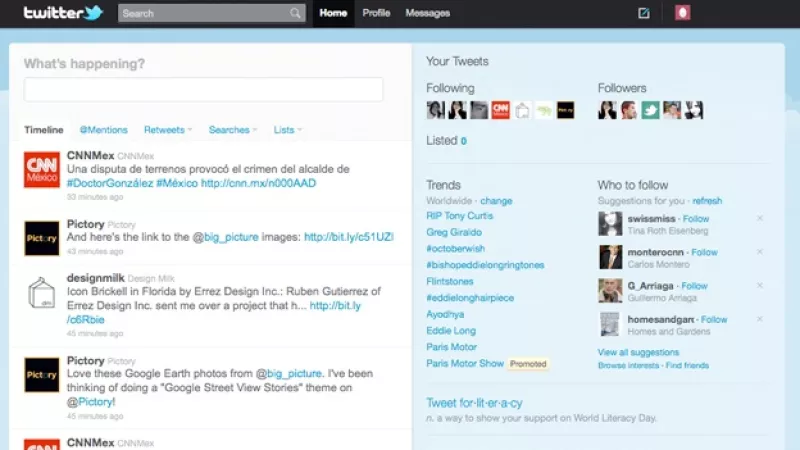Click the first CNNMex avatar in the timeline
The image size is (800, 450).
(x=42, y=169)
